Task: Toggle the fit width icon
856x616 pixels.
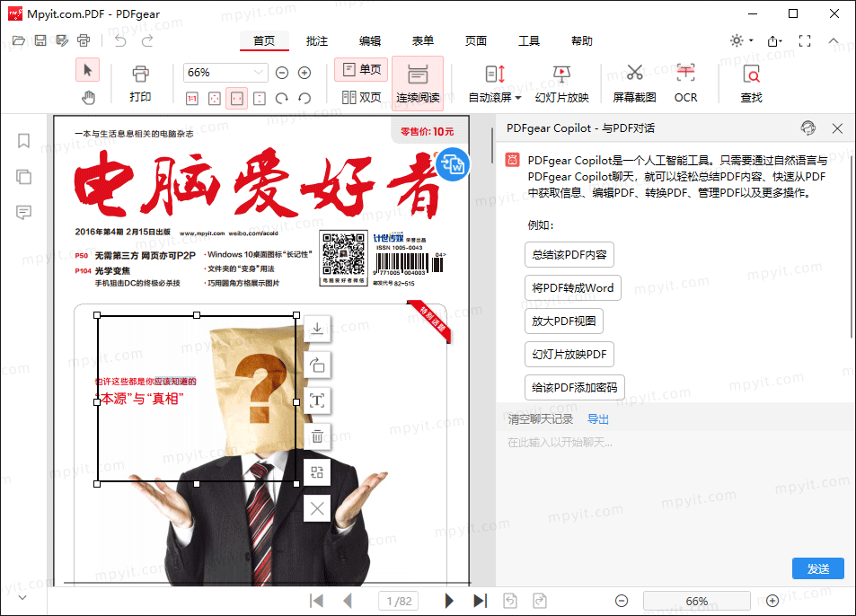Action: click(x=237, y=98)
